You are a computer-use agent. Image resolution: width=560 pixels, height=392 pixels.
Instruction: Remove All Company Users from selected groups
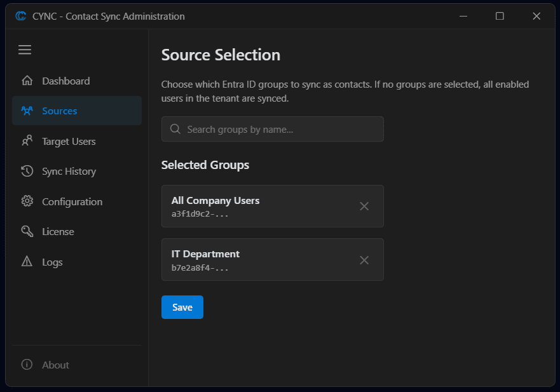(x=364, y=206)
